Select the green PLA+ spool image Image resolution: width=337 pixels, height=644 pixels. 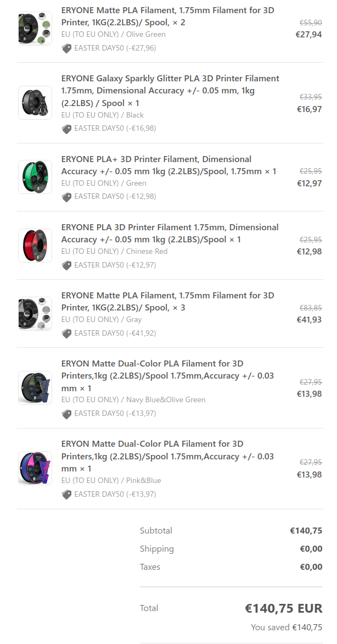[35, 177]
